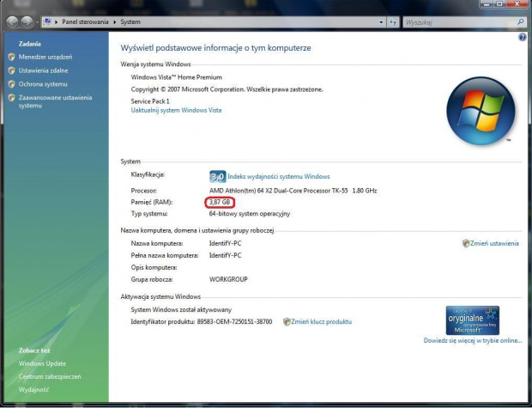
Task: Click Zmień ustawienia link
Action: [x=494, y=244]
